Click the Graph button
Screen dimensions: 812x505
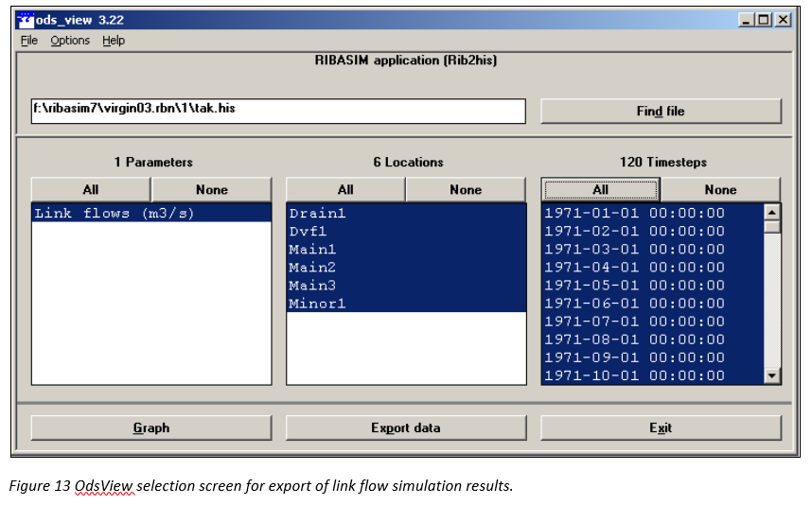click(x=151, y=427)
